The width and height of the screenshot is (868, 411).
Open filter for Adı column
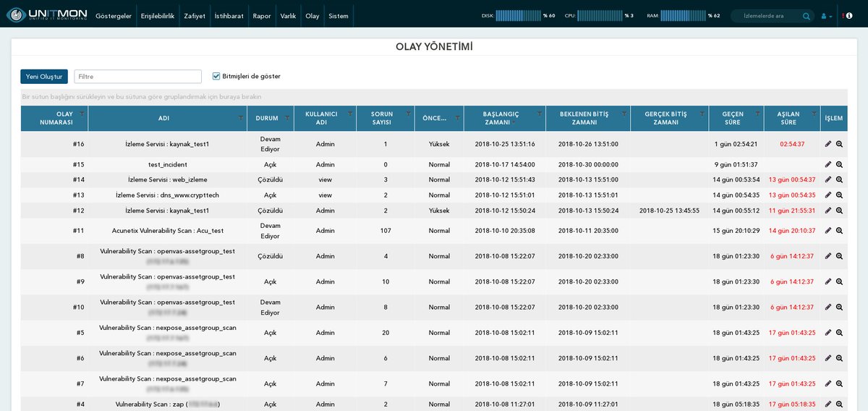pyautogui.click(x=241, y=117)
